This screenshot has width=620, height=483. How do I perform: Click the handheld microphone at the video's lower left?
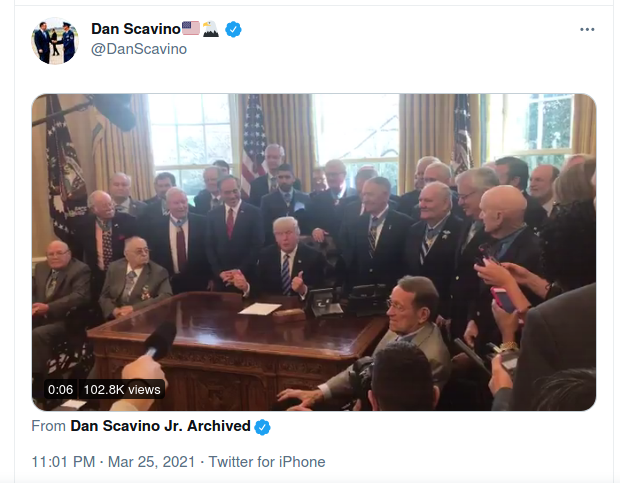pyautogui.click(x=160, y=340)
